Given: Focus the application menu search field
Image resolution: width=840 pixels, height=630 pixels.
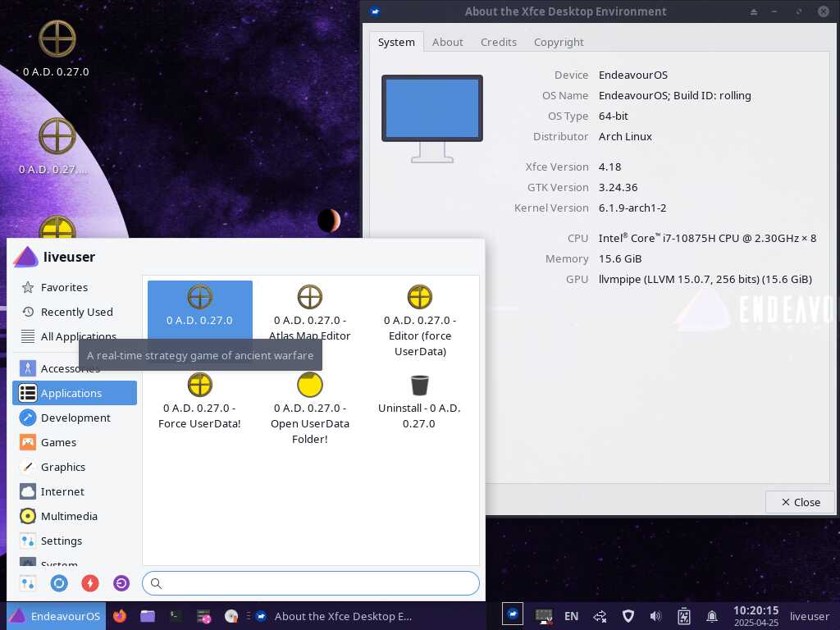Looking at the screenshot, I should (x=311, y=583).
